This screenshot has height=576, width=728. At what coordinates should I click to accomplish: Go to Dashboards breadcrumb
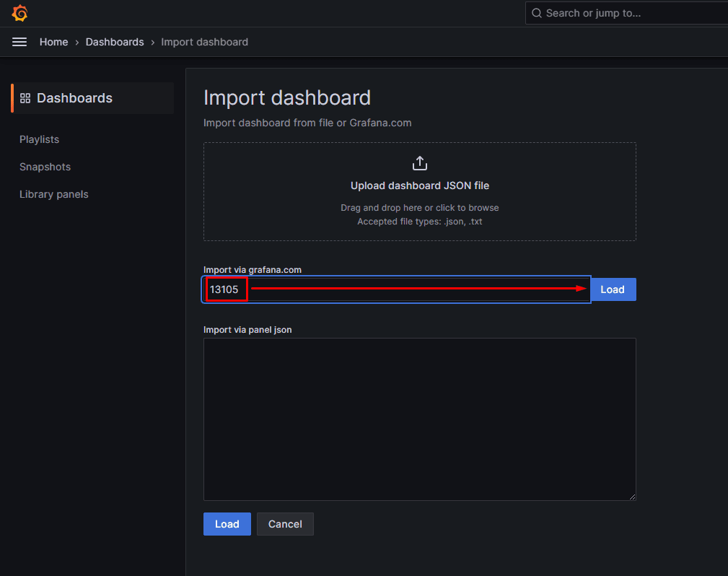[115, 42]
